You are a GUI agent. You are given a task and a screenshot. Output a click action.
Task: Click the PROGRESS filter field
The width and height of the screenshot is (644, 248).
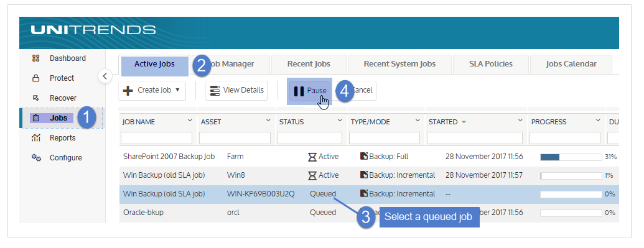click(565, 137)
